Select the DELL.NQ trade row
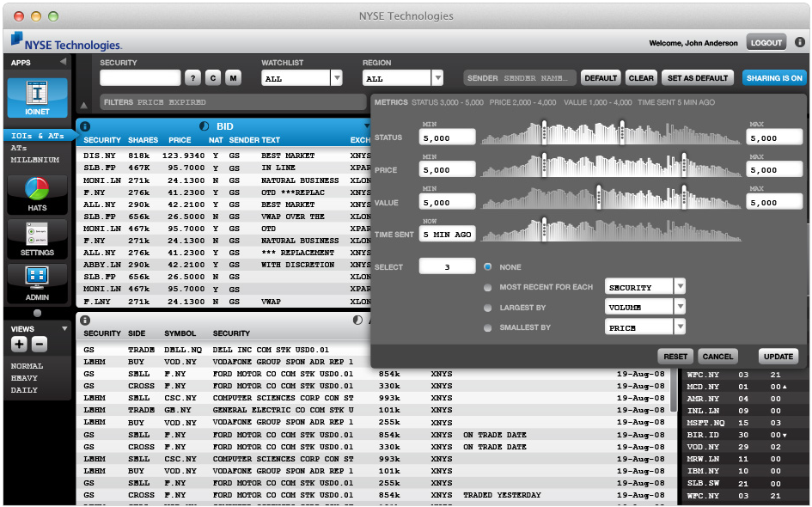This screenshot has width=812, height=507. (223, 350)
